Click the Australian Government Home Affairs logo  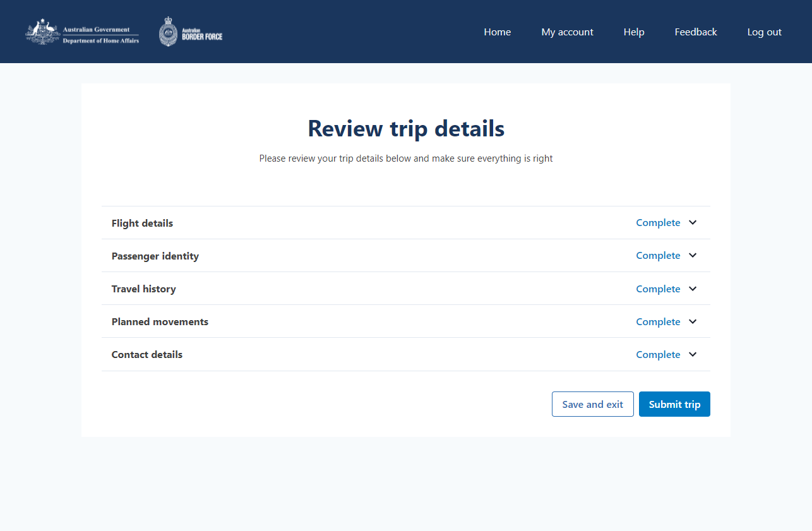tap(82, 32)
